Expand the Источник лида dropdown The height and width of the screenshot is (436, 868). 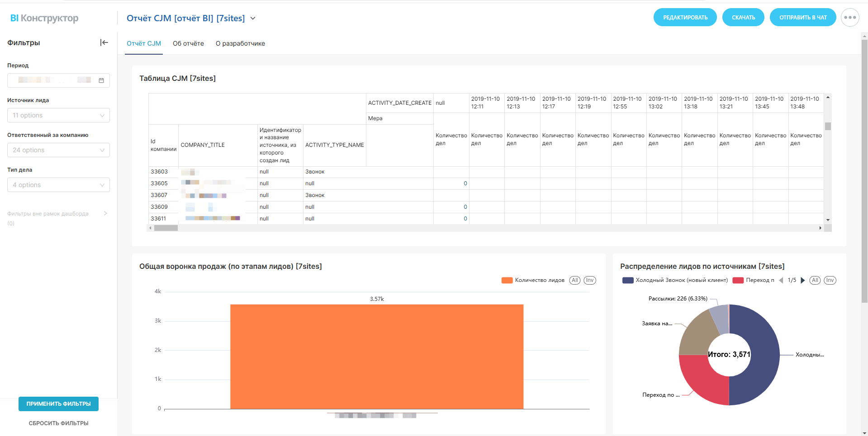coord(58,115)
